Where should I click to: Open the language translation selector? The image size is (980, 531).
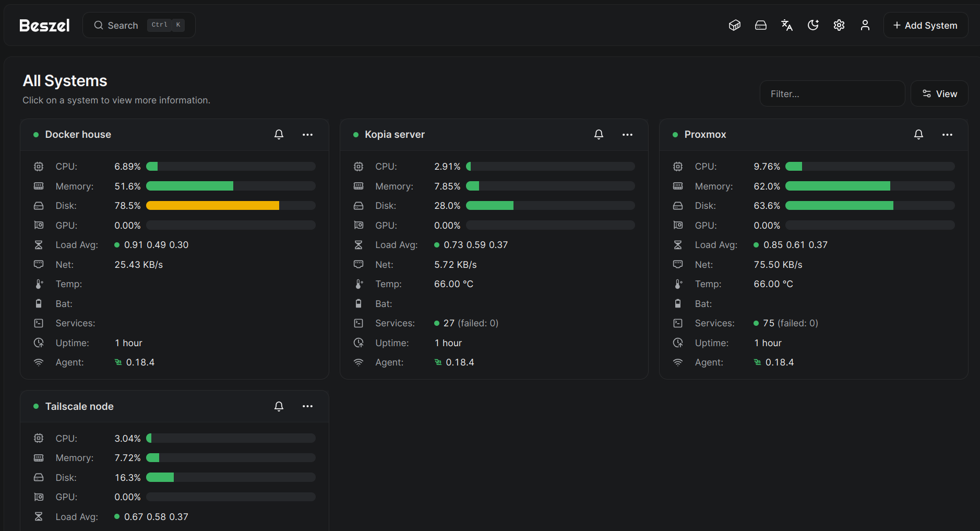[x=787, y=26]
